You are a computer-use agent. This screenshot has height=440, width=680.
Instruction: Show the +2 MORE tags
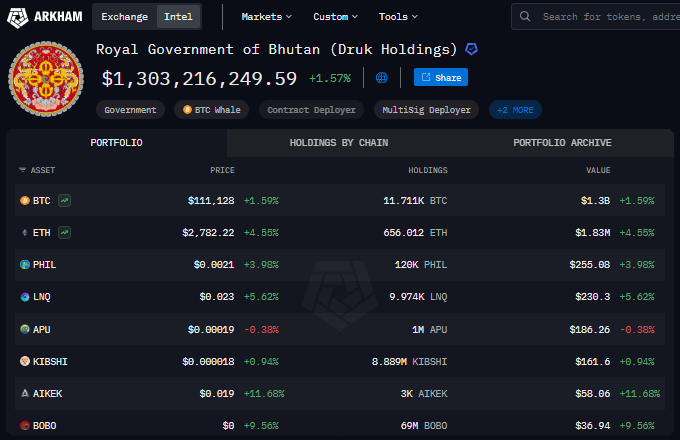(x=515, y=110)
